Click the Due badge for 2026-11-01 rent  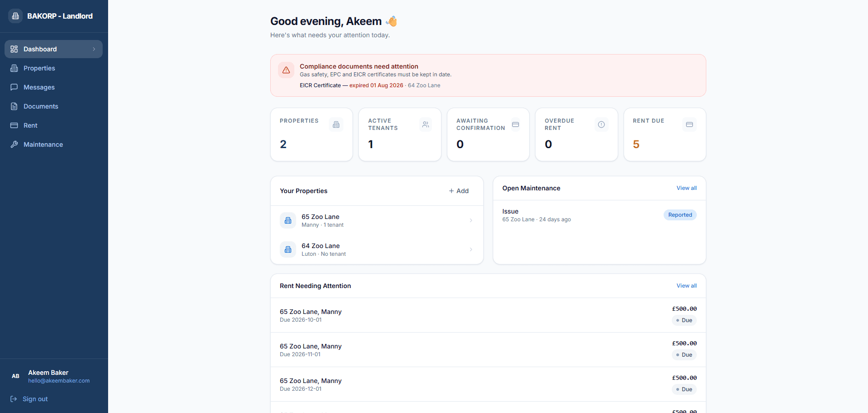(684, 355)
